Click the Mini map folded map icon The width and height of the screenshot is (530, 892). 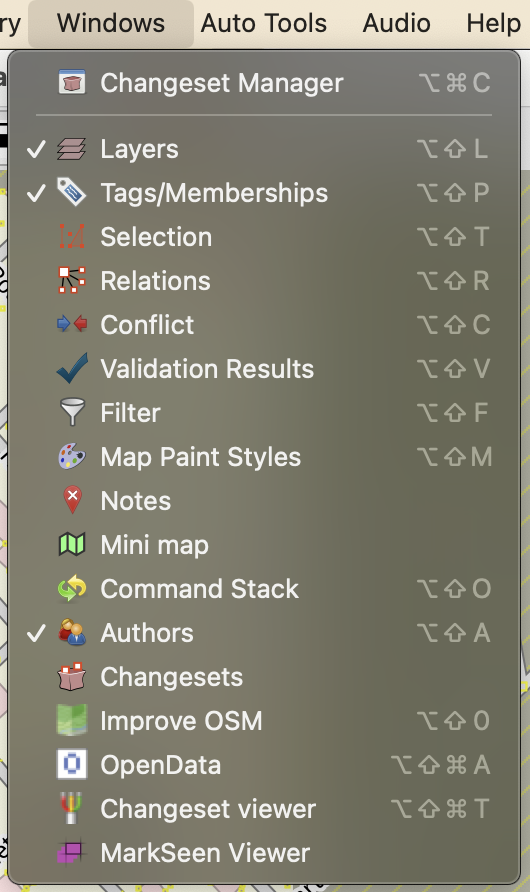(x=72, y=544)
